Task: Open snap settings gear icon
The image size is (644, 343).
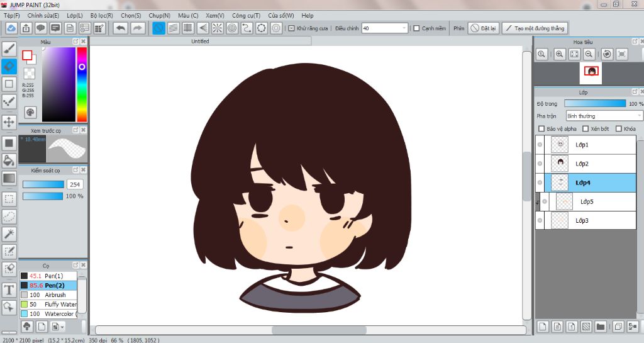Action: click(276, 28)
